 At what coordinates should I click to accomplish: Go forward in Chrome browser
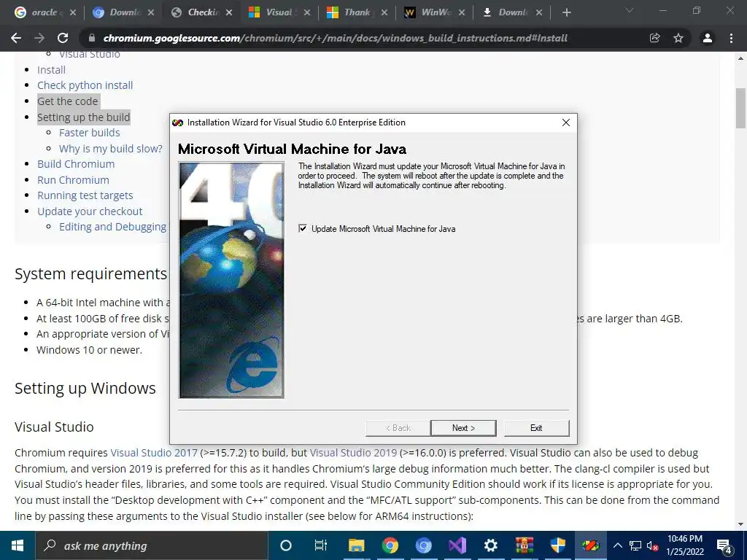click(39, 38)
